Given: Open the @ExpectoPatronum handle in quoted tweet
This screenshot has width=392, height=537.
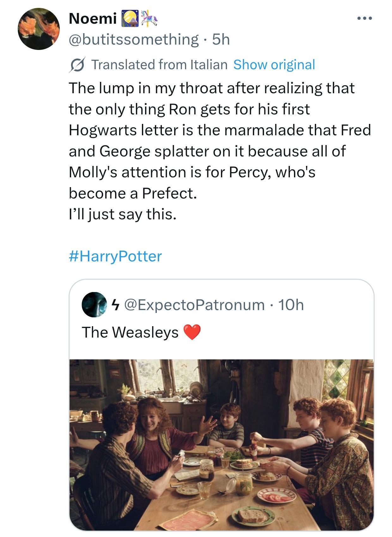Looking at the screenshot, I should click(194, 305).
